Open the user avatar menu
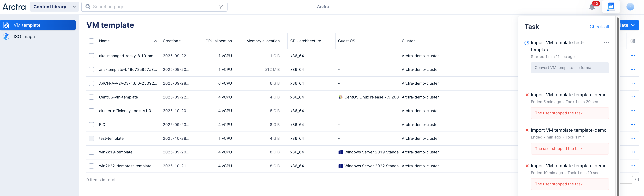This screenshot has height=196, width=644. [x=630, y=7]
